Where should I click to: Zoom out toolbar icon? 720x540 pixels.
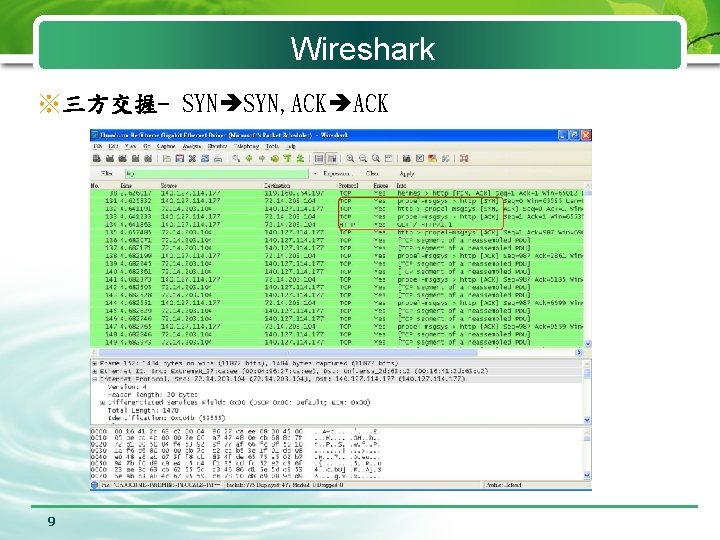pyautogui.click(x=363, y=158)
